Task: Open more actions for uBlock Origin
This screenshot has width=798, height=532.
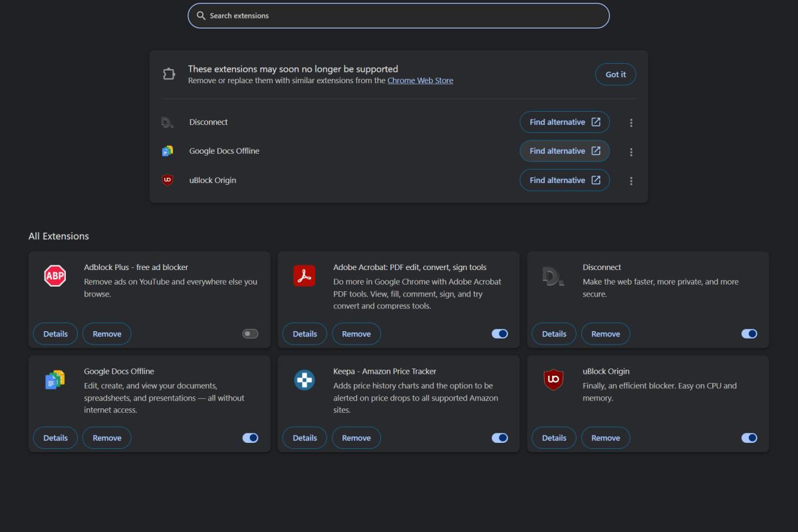Action: tap(631, 181)
